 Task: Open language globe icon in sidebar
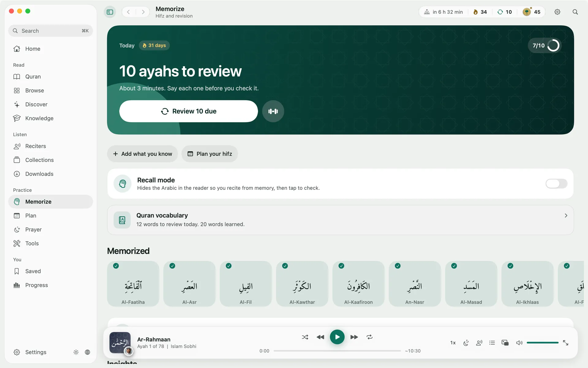click(x=88, y=352)
